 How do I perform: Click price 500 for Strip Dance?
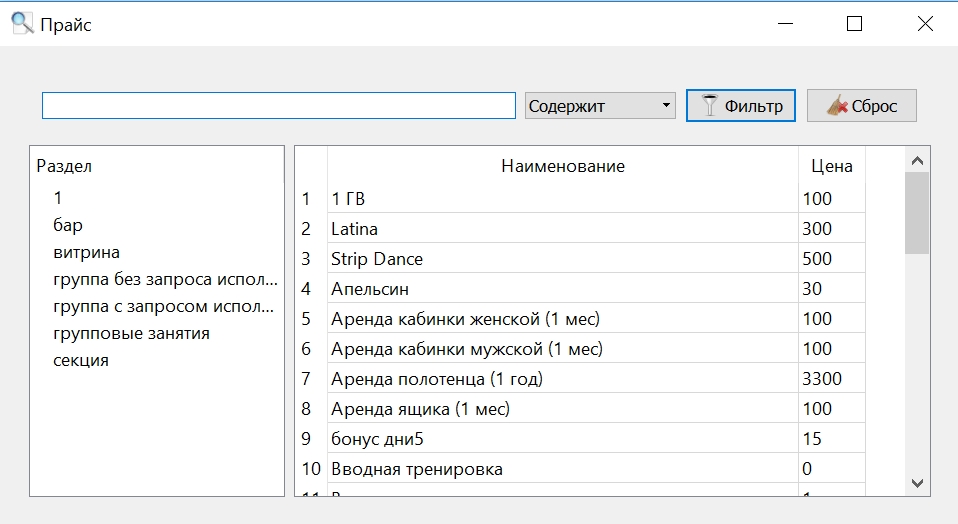click(x=832, y=258)
